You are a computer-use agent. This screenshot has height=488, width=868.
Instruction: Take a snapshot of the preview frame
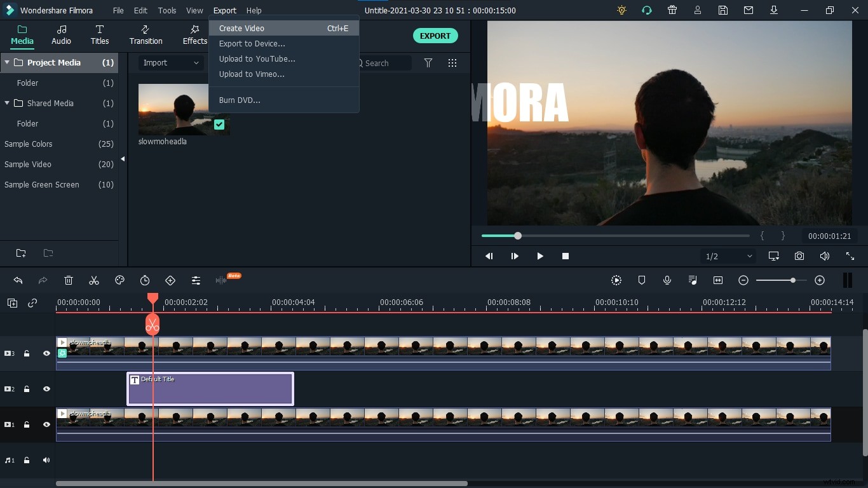click(799, 256)
